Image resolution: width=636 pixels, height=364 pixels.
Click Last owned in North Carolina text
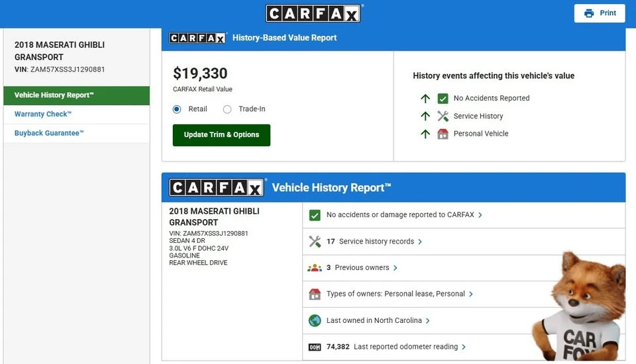tap(374, 320)
